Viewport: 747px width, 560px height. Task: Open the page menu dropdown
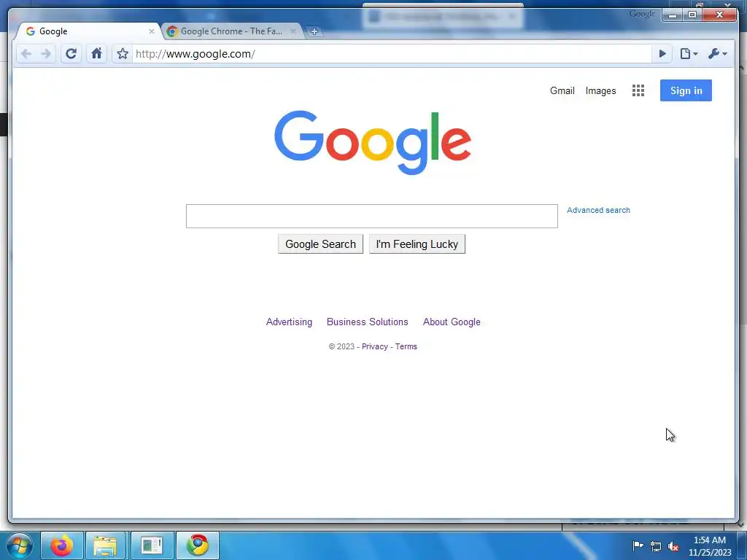pyautogui.click(x=689, y=54)
